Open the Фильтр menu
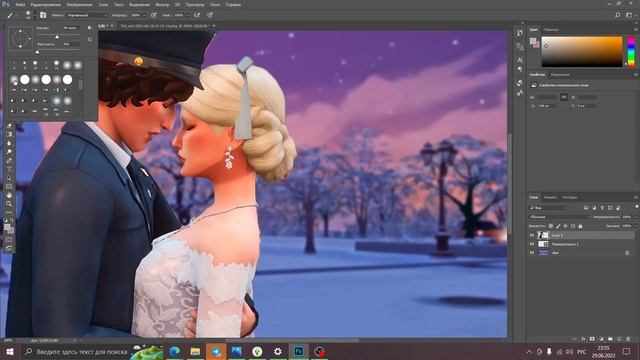The width and height of the screenshot is (640, 360). (x=162, y=4)
